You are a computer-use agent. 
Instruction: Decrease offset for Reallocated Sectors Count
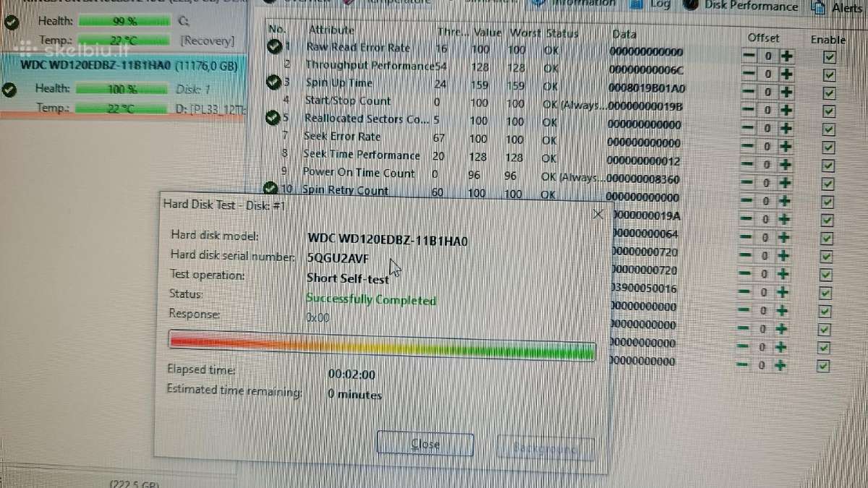(749, 128)
